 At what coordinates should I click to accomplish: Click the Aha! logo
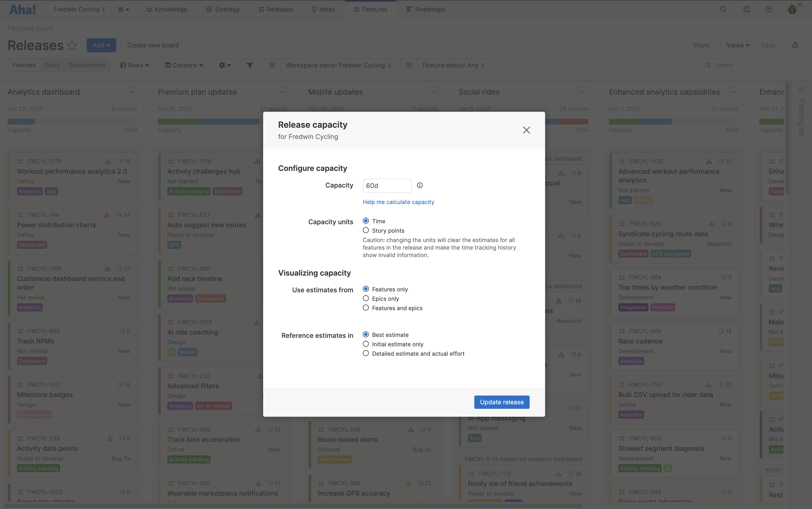22,9
